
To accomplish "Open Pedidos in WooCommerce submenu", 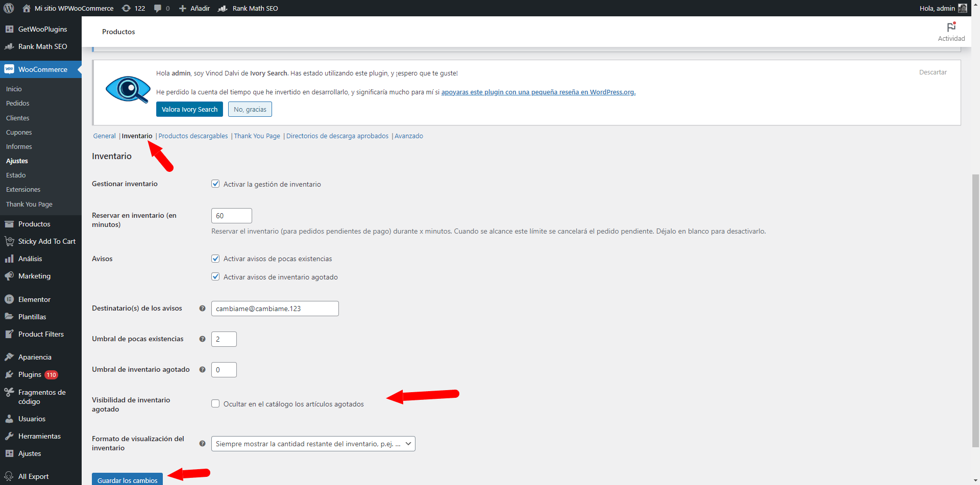I will [x=18, y=104].
